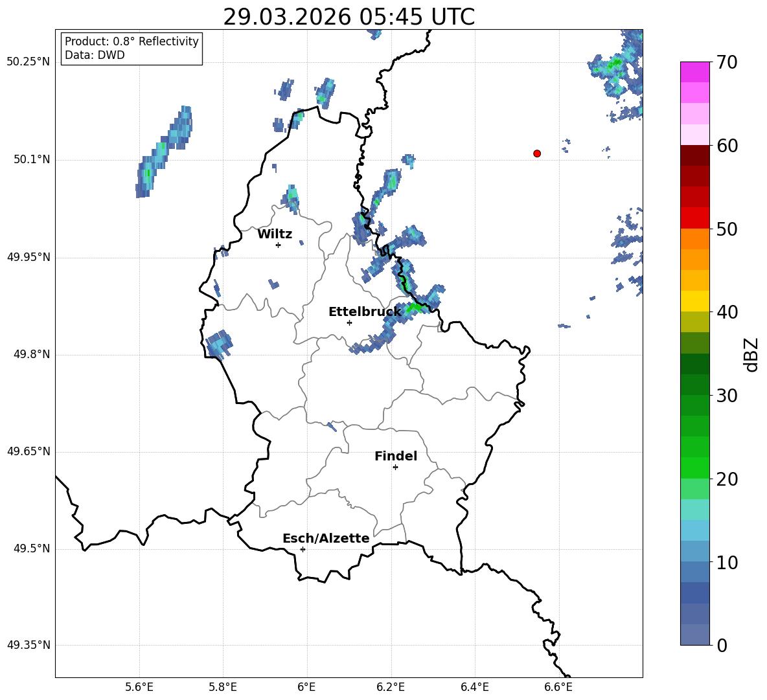Image resolution: width=767 pixels, height=700 pixels.
Task: Click the 5.8°E longitude label
Action: click(223, 687)
